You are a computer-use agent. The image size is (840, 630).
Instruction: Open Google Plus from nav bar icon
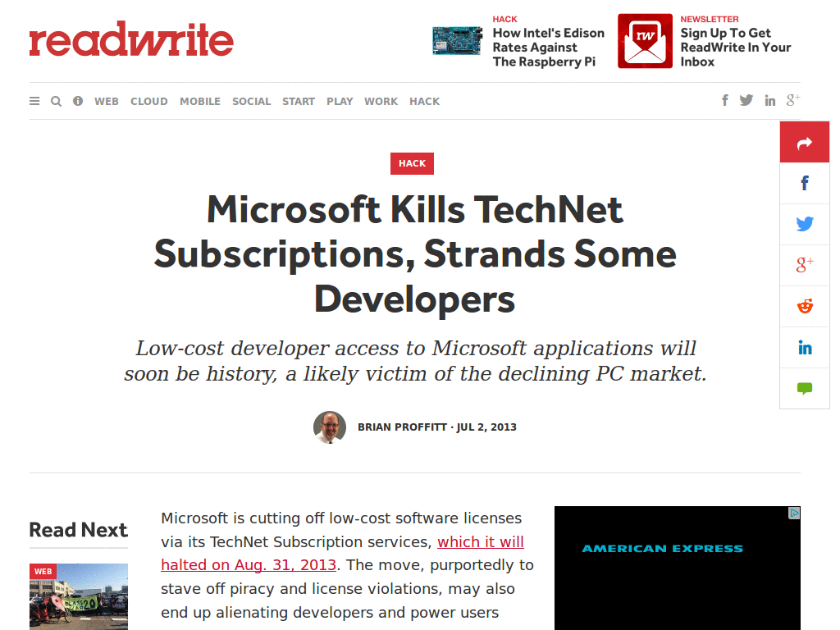[793, 99]
